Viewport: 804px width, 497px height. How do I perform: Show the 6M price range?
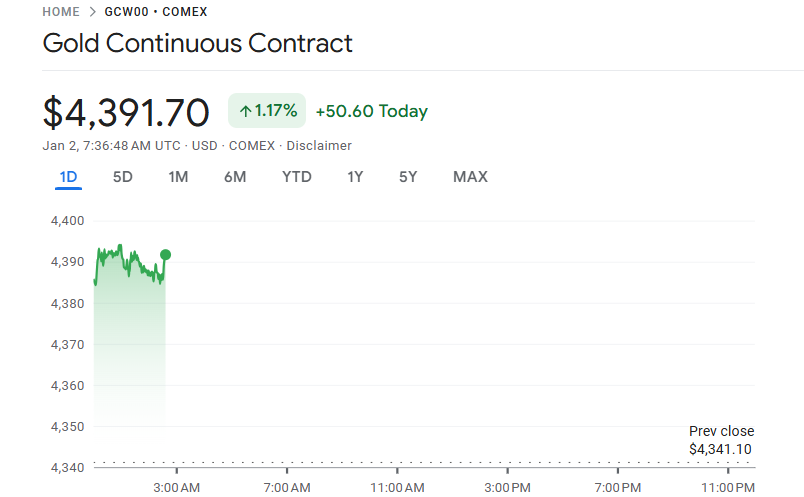coord(235,177)
